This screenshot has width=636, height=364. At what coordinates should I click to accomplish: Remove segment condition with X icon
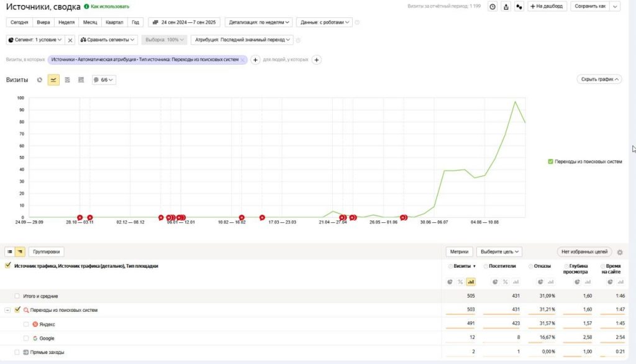[x=70, y=40]
